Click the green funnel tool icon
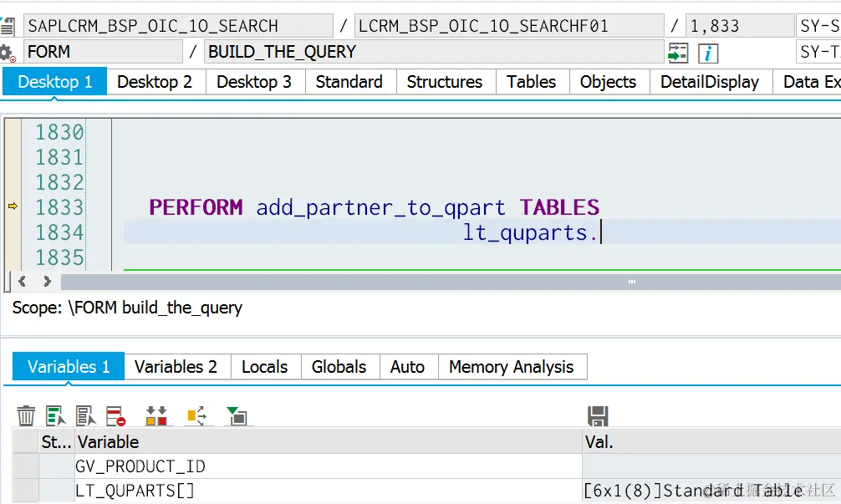Viewport: 841px width, 504px height. (x=237, y=415)
